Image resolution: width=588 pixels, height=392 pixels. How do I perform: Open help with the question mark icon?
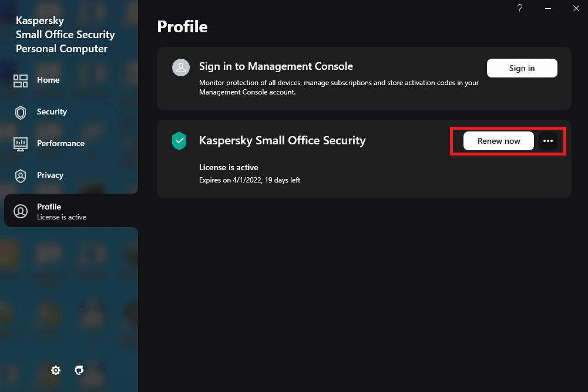[520, 8]
